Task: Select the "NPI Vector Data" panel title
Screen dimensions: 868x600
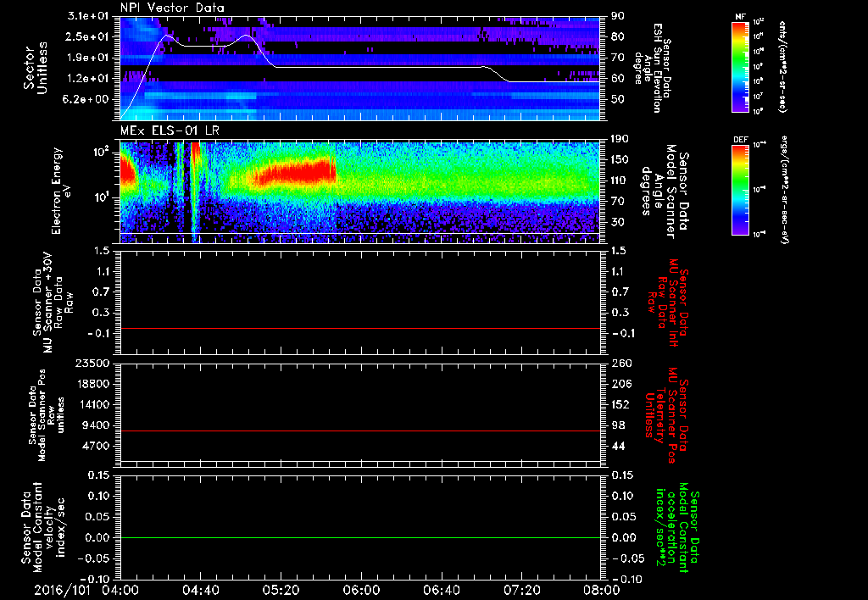Action: coord(173,8)
